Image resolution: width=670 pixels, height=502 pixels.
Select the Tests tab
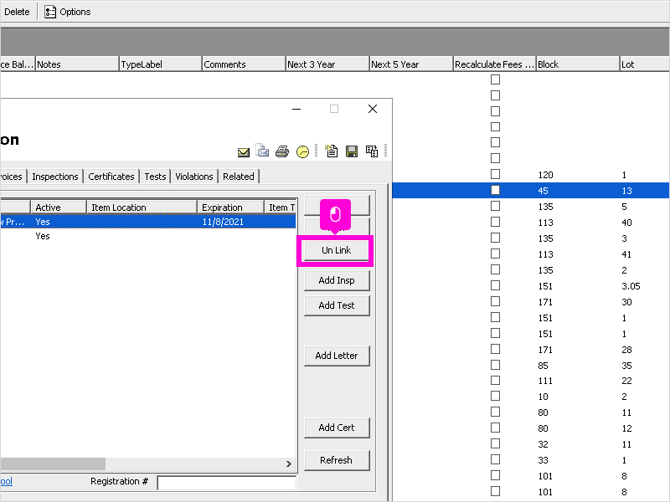pos(155,176)
